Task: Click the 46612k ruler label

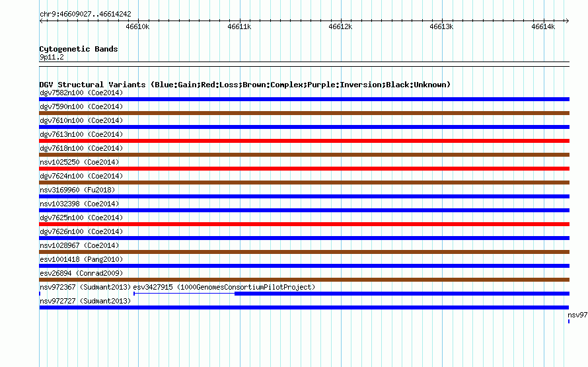Action: [x=340, y=26]
